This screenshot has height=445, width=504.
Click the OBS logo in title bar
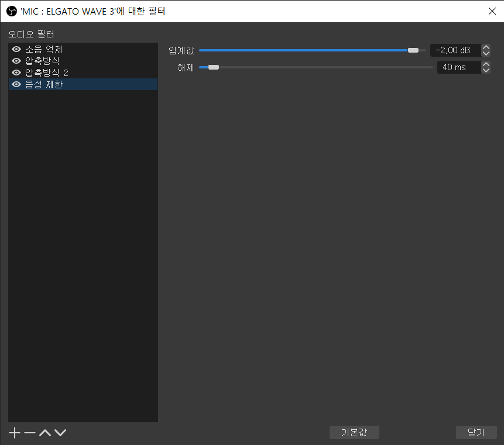tap(12, 11)
